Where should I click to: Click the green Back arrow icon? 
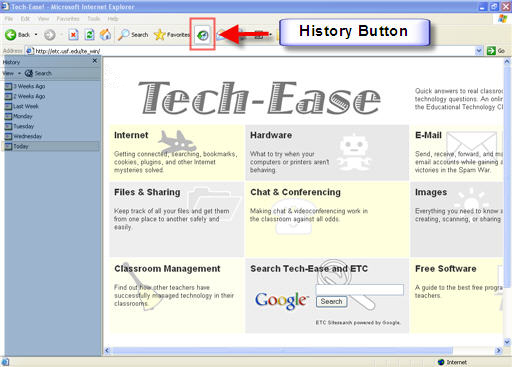click(11, 35)
